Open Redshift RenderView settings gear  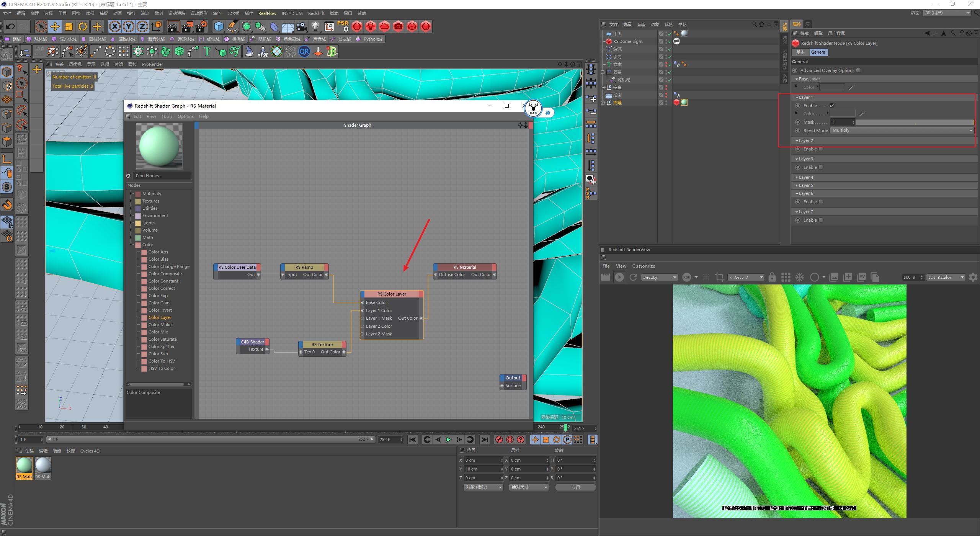coord(973,277)
